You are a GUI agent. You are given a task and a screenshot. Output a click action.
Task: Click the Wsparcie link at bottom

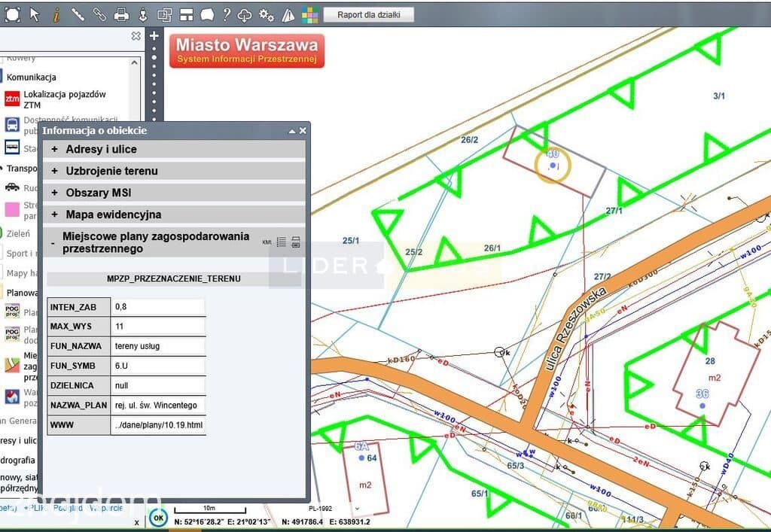(106, 507)
